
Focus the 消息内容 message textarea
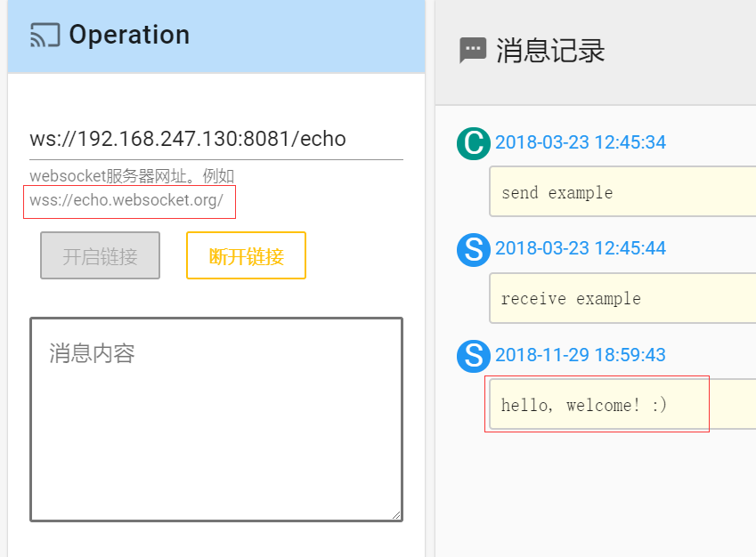(x=215, y=418)
